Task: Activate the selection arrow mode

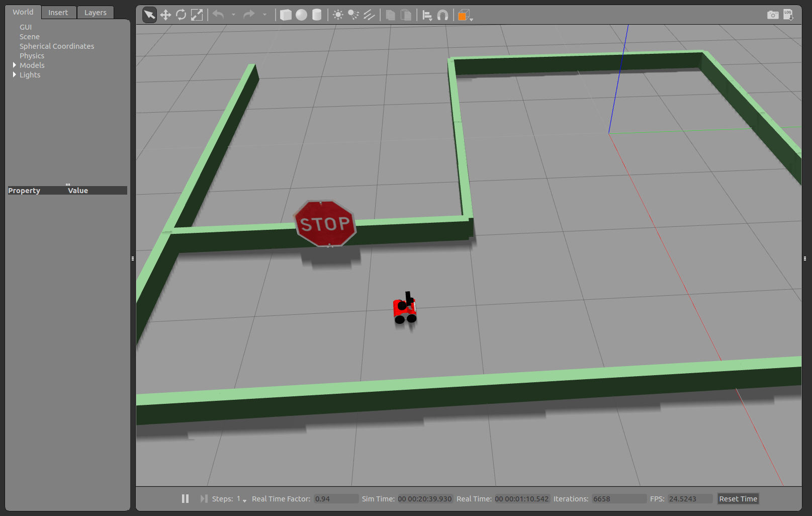Action: click(149, 15)
